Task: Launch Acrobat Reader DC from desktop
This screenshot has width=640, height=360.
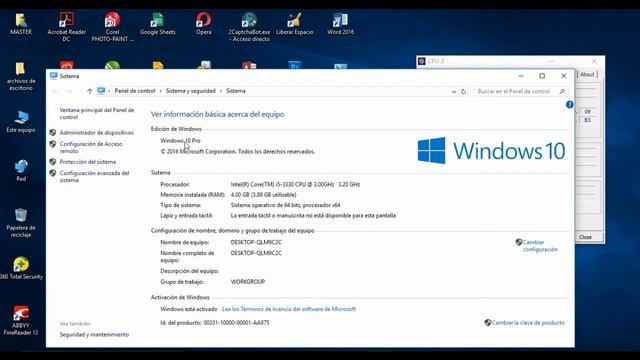Action: click(x=66, y=27)
